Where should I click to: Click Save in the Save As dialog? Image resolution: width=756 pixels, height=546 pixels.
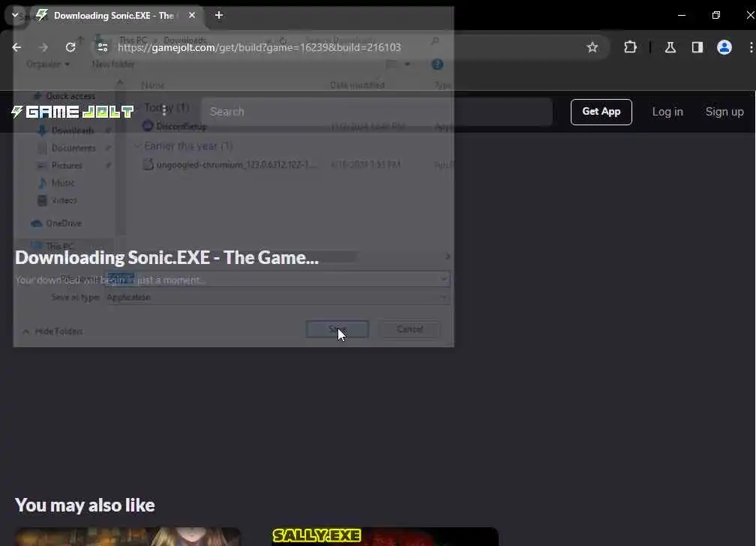(337, 329)
